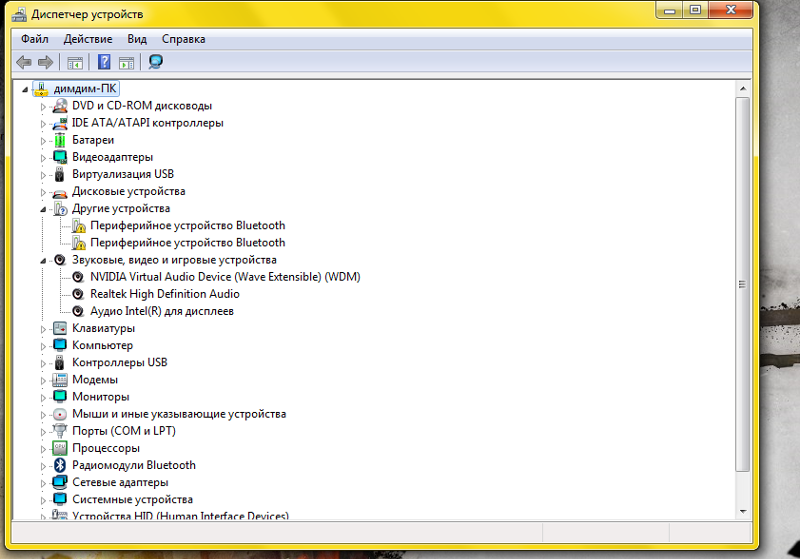
Task: Expand the Системные устройства node
Action: (x=43, y=500)
